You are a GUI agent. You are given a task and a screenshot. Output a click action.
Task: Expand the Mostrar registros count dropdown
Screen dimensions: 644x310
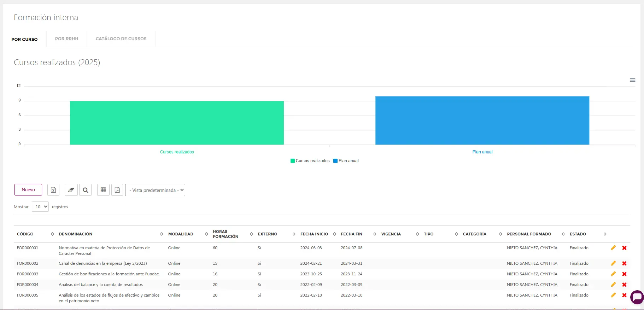(x=40, y=207)
